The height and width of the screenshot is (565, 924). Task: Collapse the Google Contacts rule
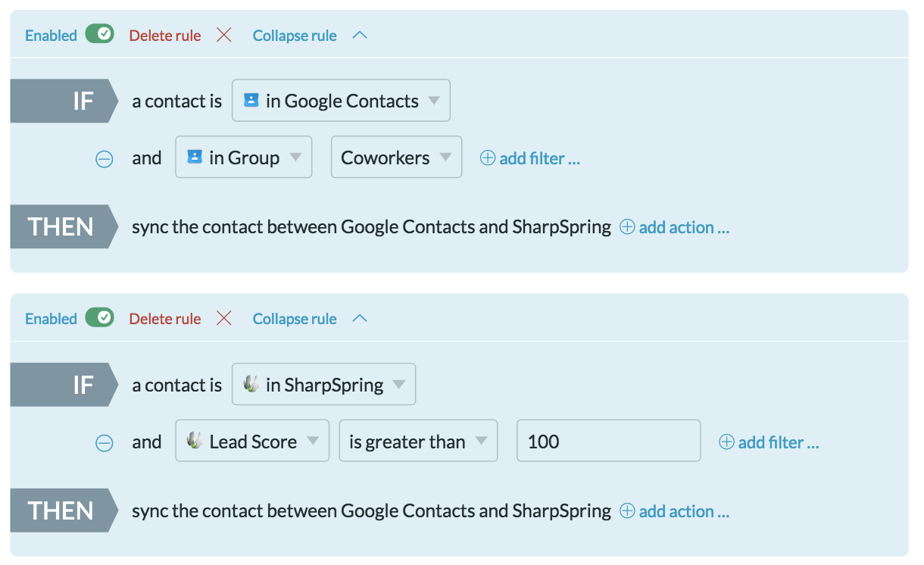tap(295, 36)
